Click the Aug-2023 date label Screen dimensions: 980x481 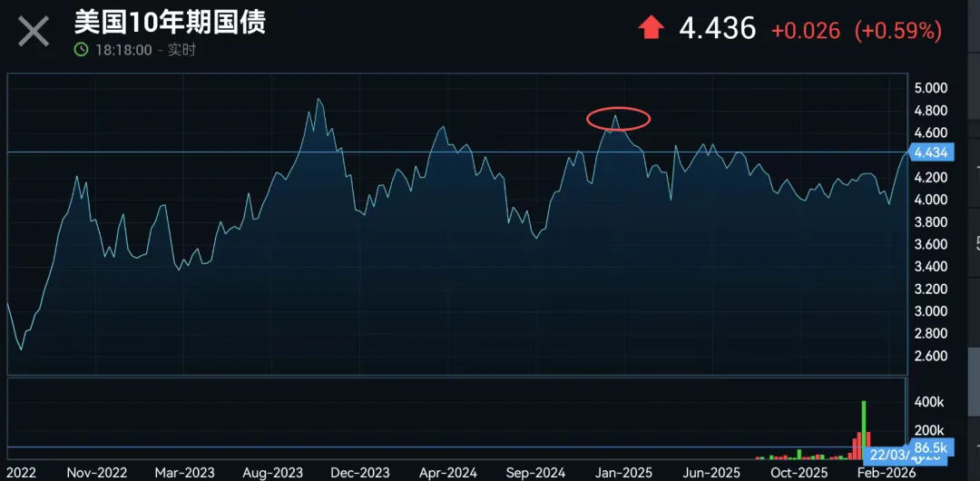coord(272,472)
